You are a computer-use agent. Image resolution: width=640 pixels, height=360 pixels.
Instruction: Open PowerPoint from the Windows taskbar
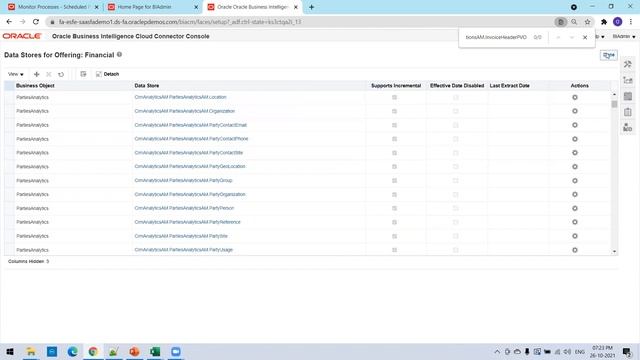(x=134, y=351)
